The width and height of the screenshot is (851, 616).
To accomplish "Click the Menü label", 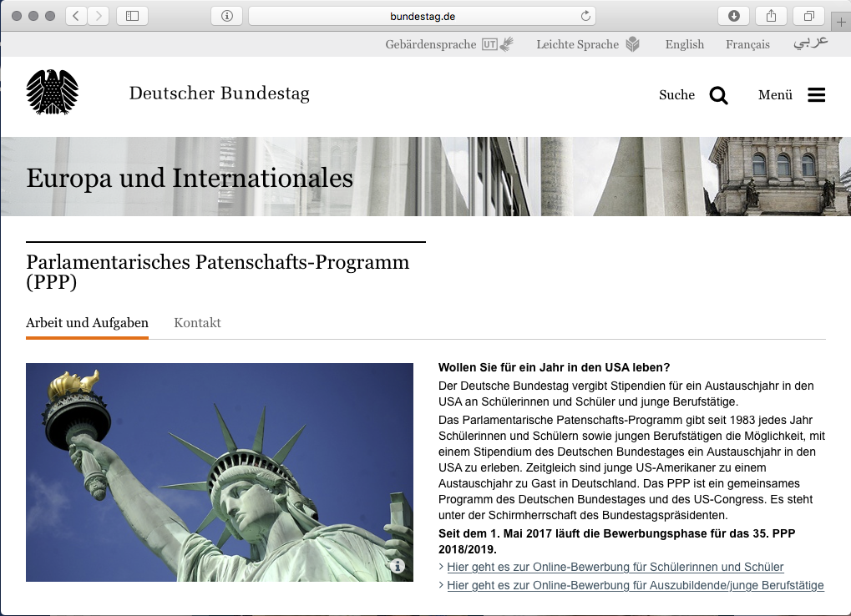I will point(775,95).
